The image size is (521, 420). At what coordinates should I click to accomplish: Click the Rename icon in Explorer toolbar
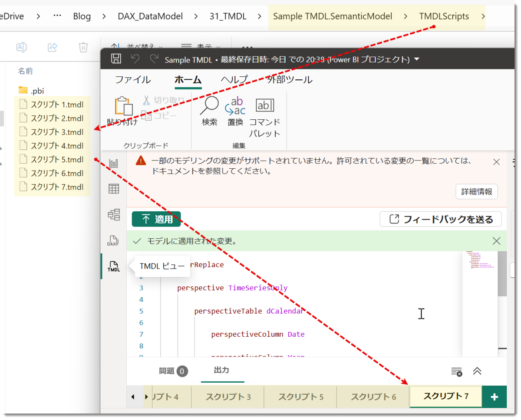coord(22,47)
